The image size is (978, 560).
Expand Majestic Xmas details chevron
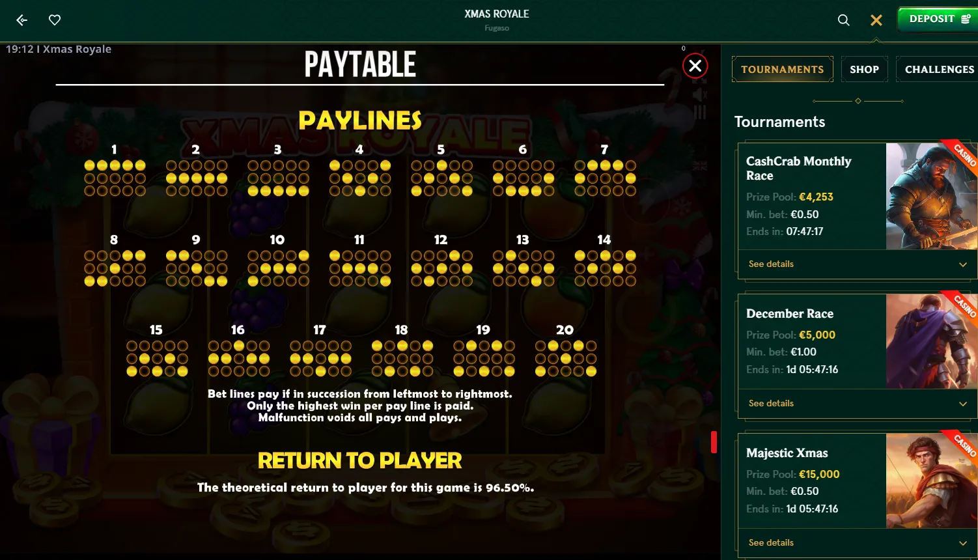(963, 543)
